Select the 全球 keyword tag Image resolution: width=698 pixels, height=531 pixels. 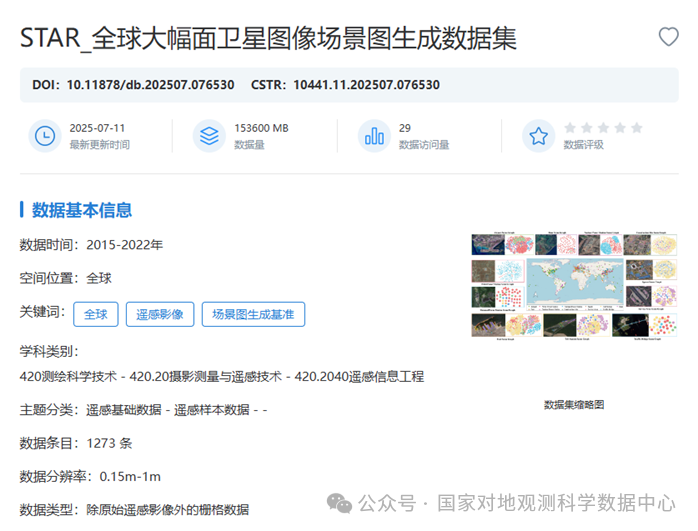point(95,314)
